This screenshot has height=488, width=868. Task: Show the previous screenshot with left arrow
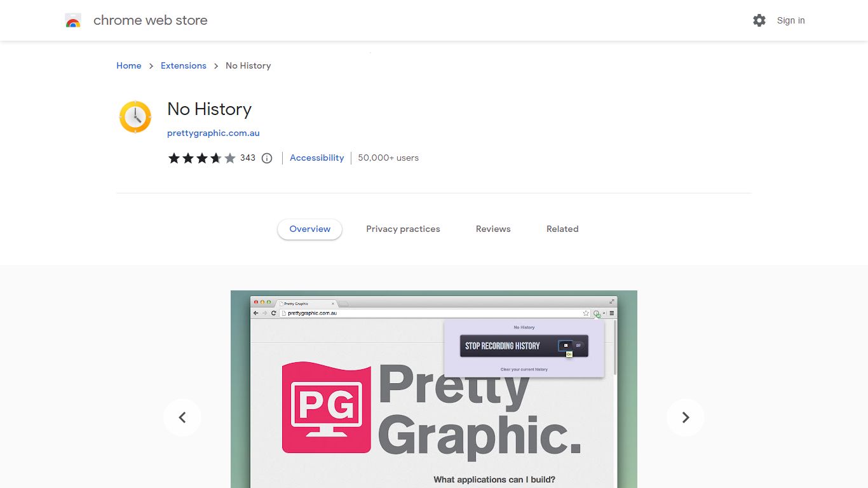tap(182, 417)
